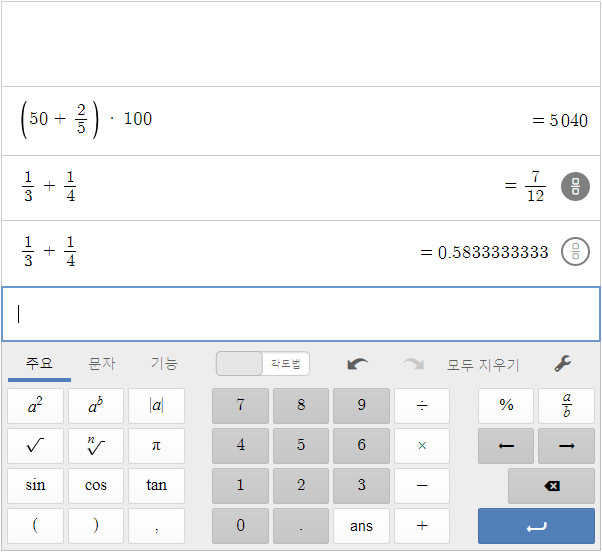Switch to the 문자 tab
602x552 pixels.
(101, 364)
